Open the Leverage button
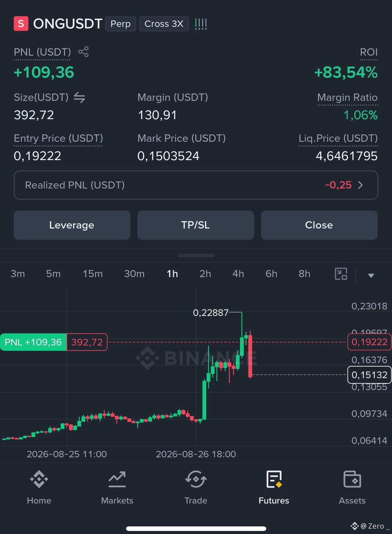This screenshot has height=534, width=392. [72, 225]
